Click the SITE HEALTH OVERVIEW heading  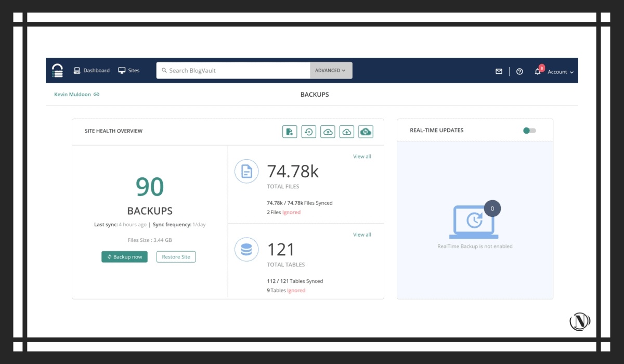[x=113, y=131]
